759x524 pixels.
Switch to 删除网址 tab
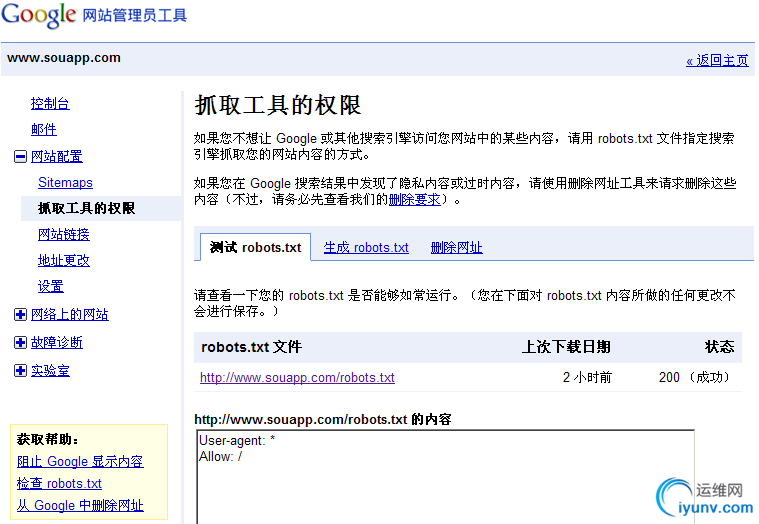point(456,248)
